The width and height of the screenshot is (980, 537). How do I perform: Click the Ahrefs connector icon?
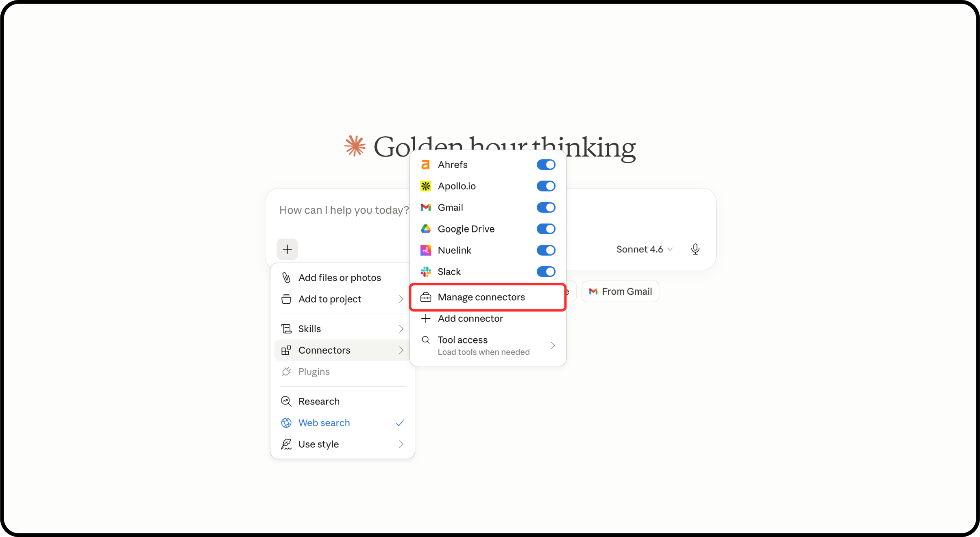pos(425,165)
